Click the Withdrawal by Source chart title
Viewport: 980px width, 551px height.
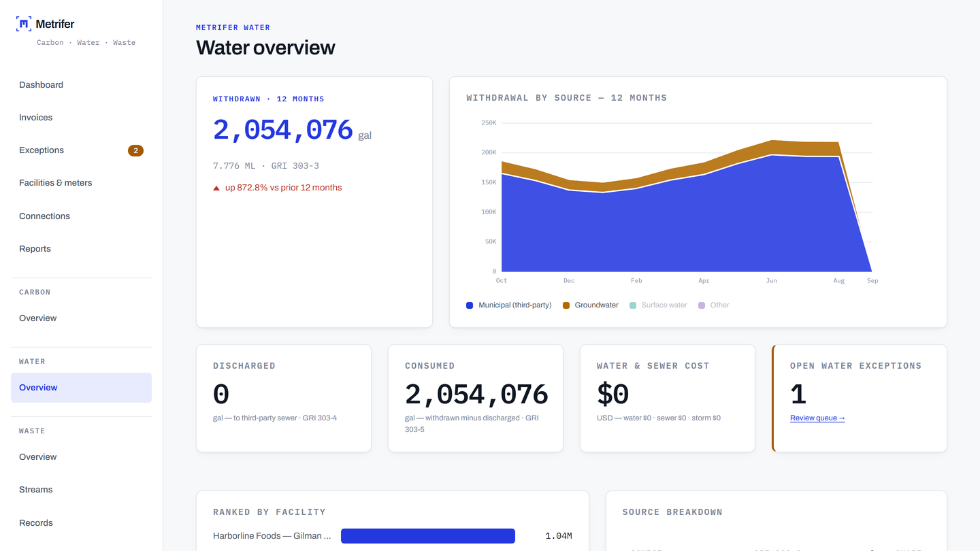coord(566,98)
